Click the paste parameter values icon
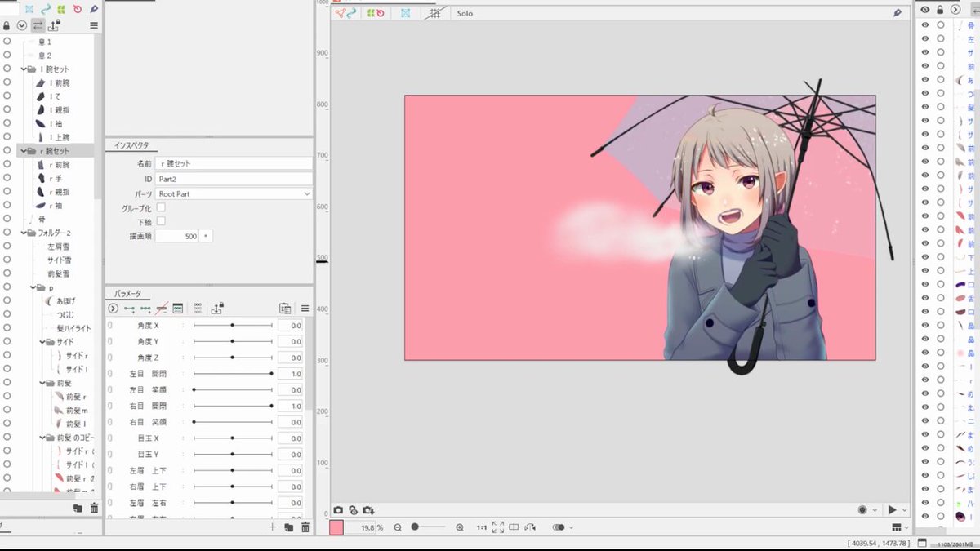The height and width of the screenshot is (551, 980). (285, 308)
